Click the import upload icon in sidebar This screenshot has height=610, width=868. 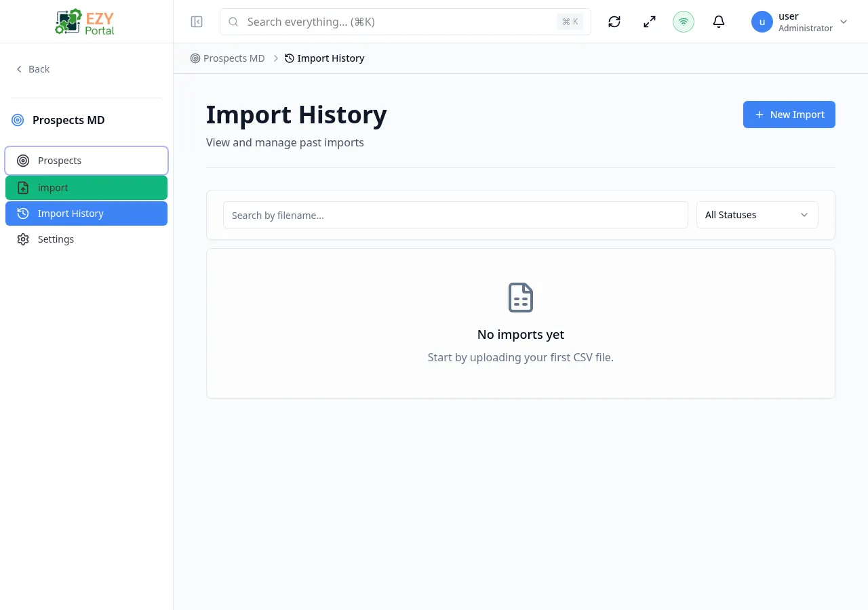[23, 187]
